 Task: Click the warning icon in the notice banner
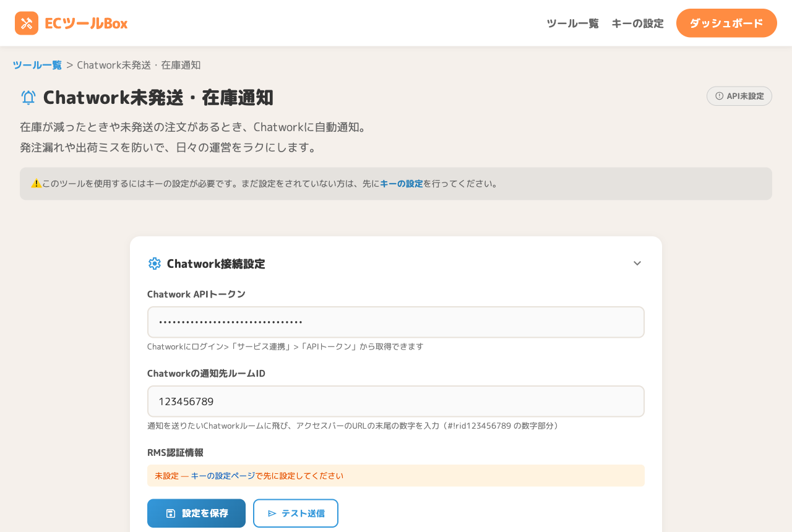[36, 184]
